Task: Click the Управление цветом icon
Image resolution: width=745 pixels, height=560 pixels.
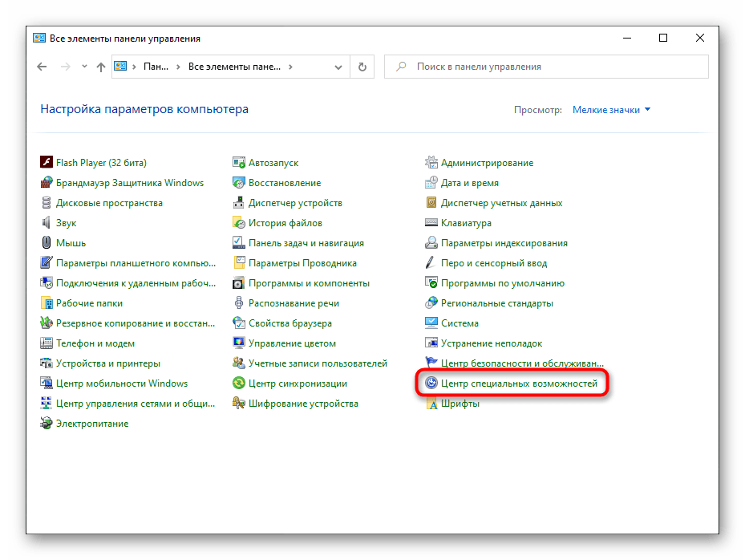Action: (238, 343)
